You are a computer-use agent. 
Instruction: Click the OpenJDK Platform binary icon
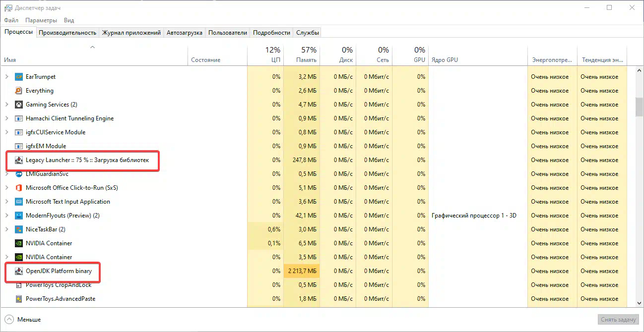click(19, 271)
